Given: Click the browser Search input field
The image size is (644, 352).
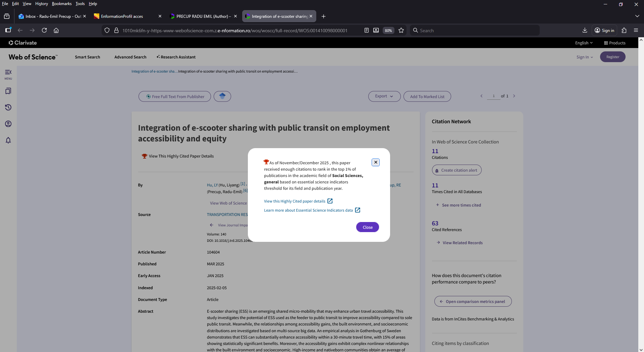Looking at the screenshot, I should 476,31.
